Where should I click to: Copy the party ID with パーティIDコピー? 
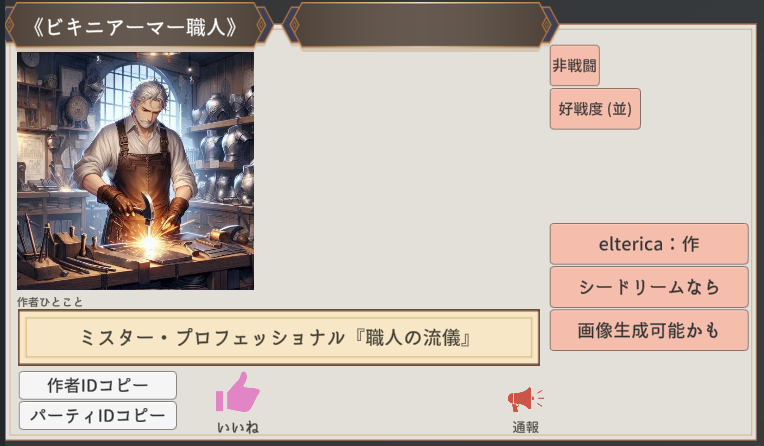click(x=98, y=415)
